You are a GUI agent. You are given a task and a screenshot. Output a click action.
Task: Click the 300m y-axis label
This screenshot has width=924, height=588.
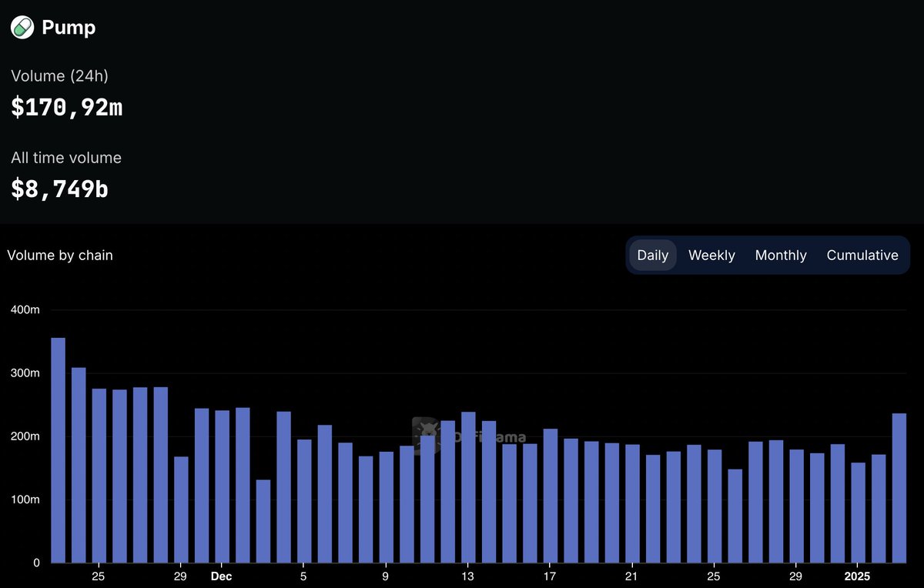tap(25, 373)
